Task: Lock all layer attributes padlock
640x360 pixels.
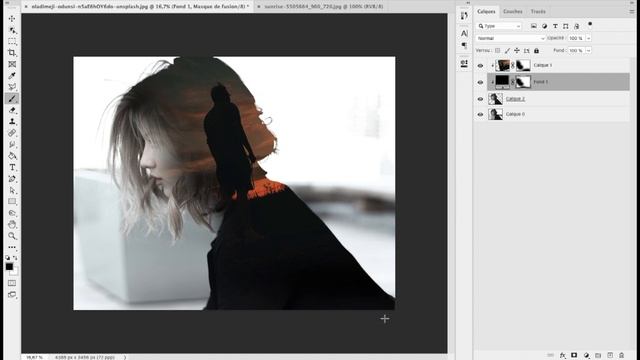Action: point(536,51)
